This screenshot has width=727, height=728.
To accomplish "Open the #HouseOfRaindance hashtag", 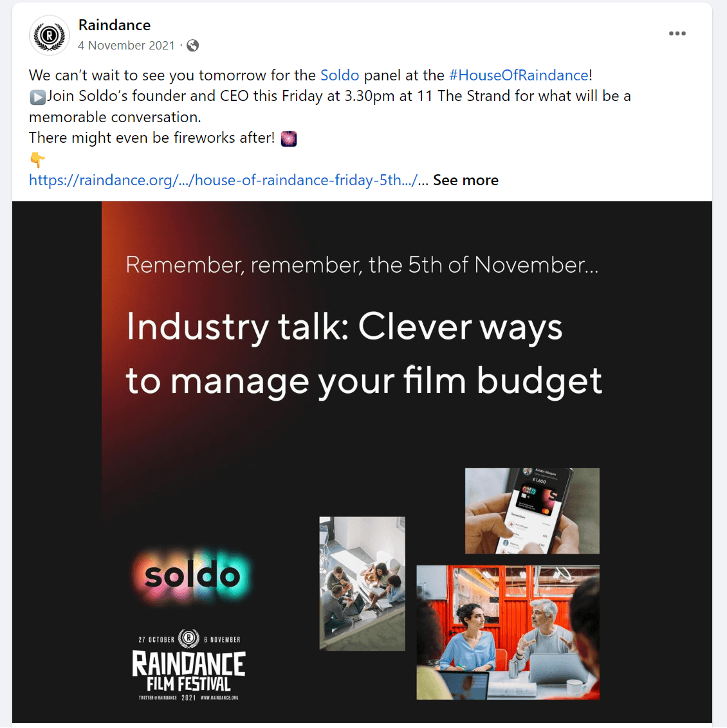I will click(x=519, y=75).
